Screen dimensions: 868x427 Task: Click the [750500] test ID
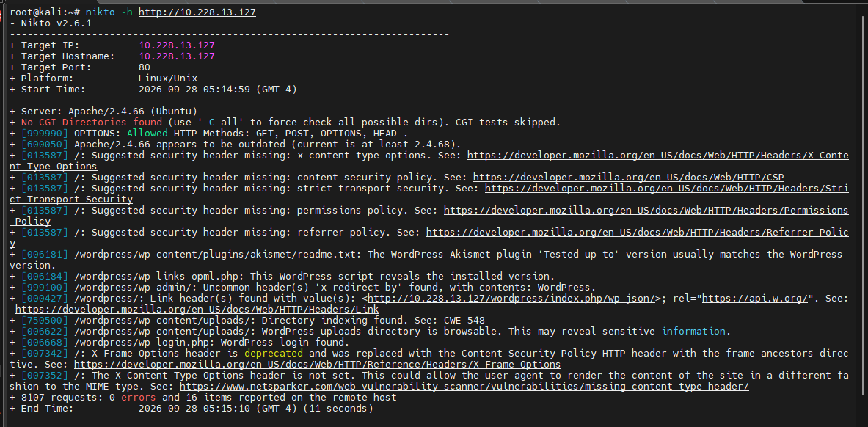[44, 320]
